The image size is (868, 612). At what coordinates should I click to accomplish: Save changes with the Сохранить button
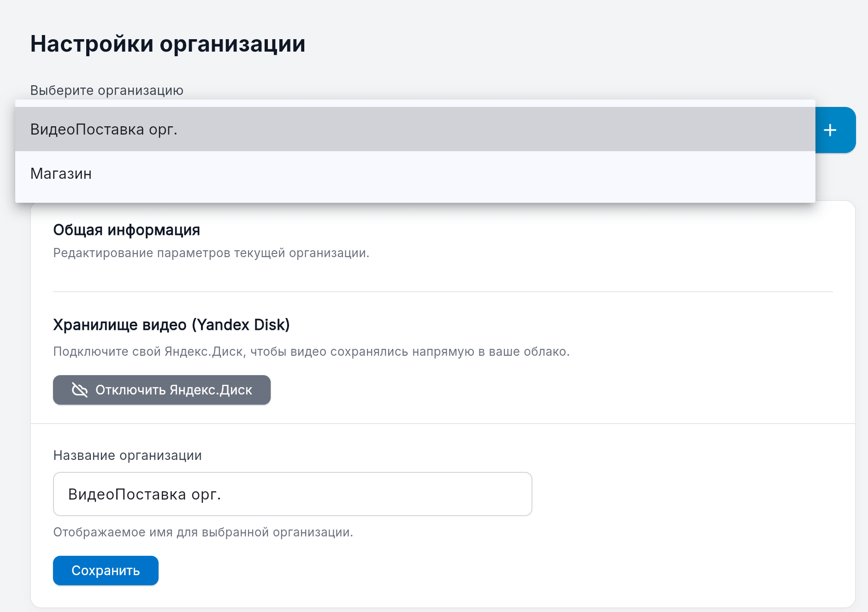[x=106, y=571]
